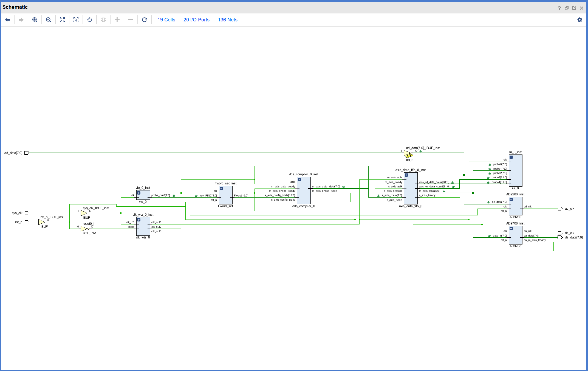Open the help question mark icon
588x371 pixels.
[559, 8]
